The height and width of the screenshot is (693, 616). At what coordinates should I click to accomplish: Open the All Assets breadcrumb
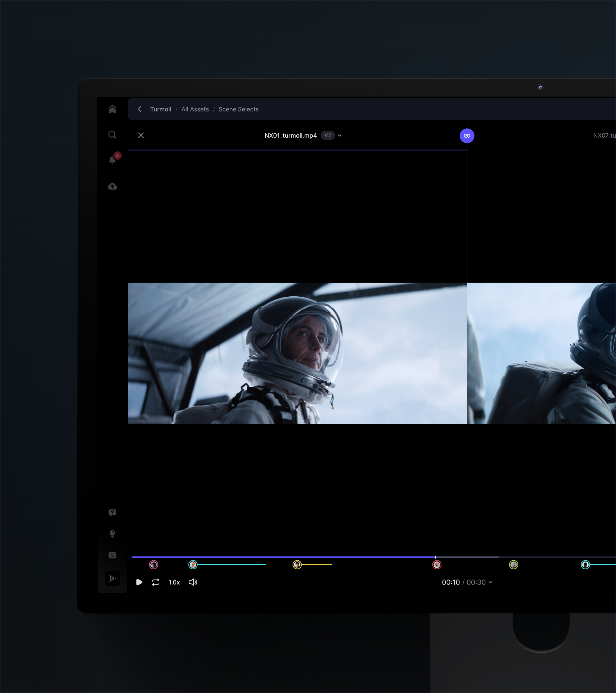click(x=195, y=109)
